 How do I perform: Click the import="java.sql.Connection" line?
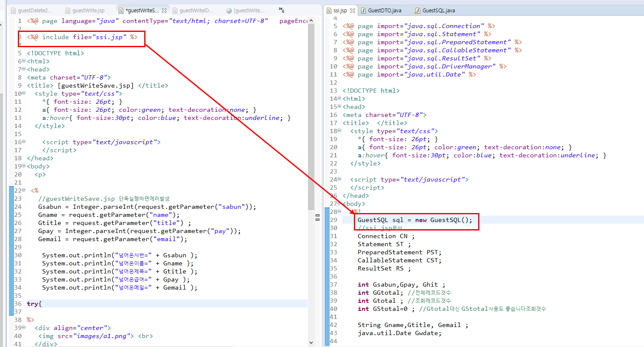[419, 26]
